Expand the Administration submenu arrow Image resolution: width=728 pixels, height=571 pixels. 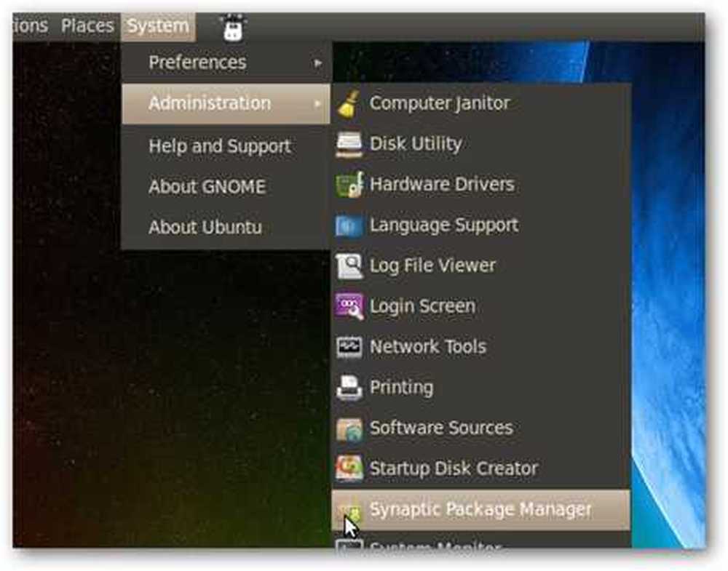[317, 103]
